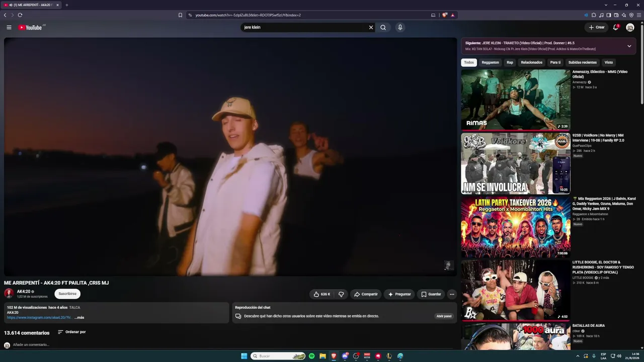Open Brave Shields lion icon
The height and width of the screenshot is (362, 644).
(445, 15)
